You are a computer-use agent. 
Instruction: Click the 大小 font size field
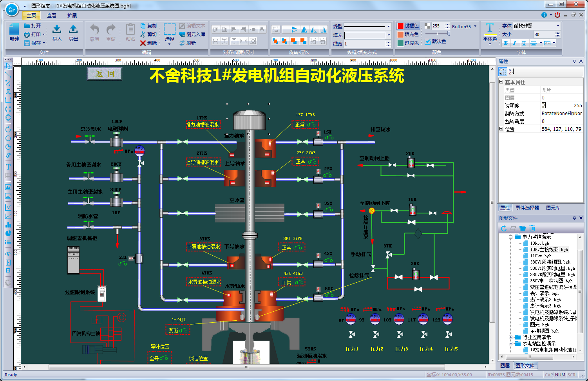544,34
